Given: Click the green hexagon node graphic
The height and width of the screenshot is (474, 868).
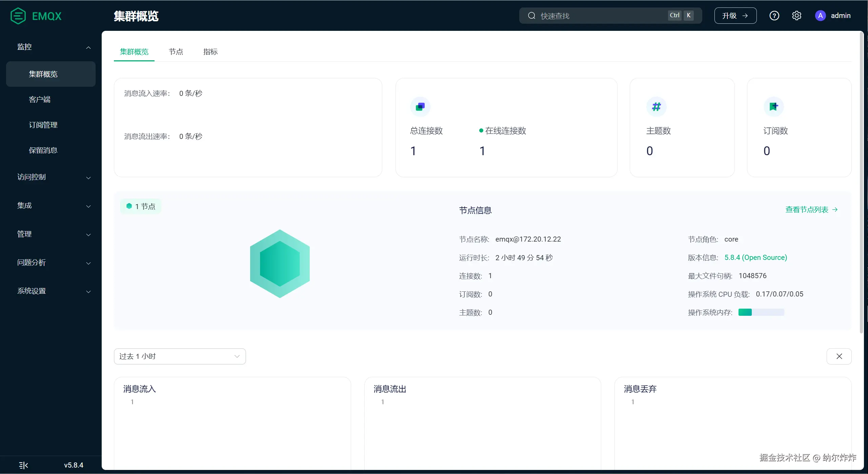Looking at the screenshot, I should tap(280, 264).
